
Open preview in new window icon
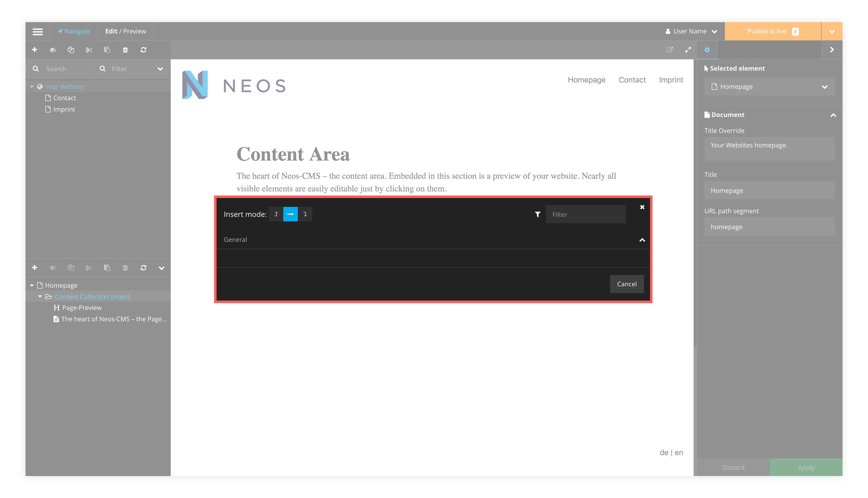click(x=670, y=50)
